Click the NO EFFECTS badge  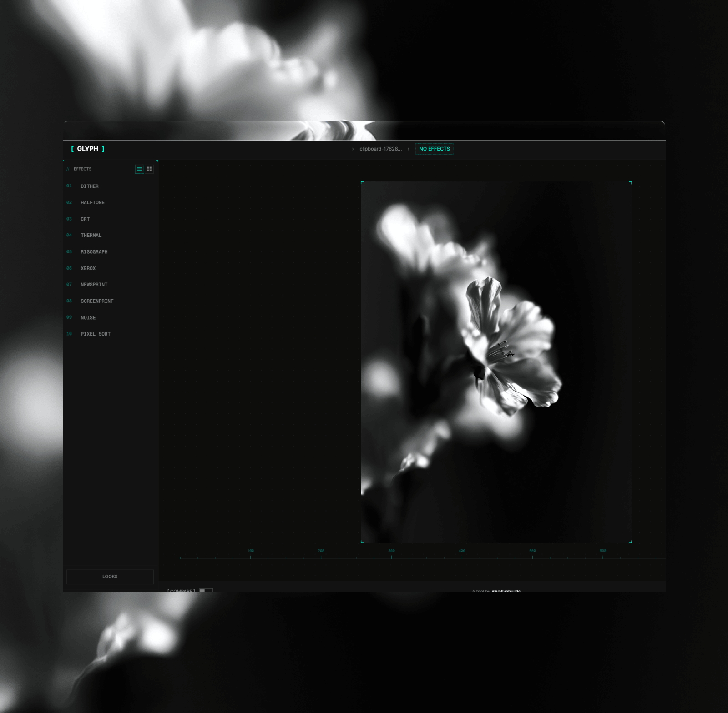(x=435, y=149)
